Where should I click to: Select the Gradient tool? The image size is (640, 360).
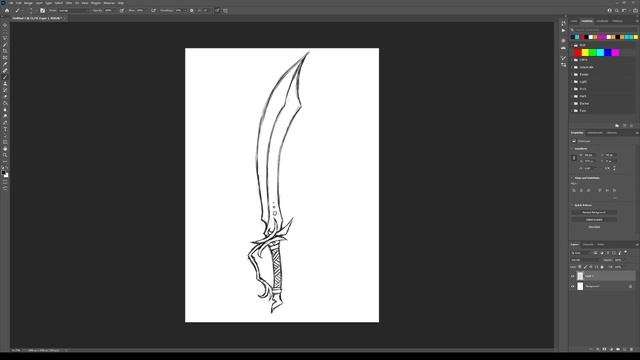click(x=5, y=103)
